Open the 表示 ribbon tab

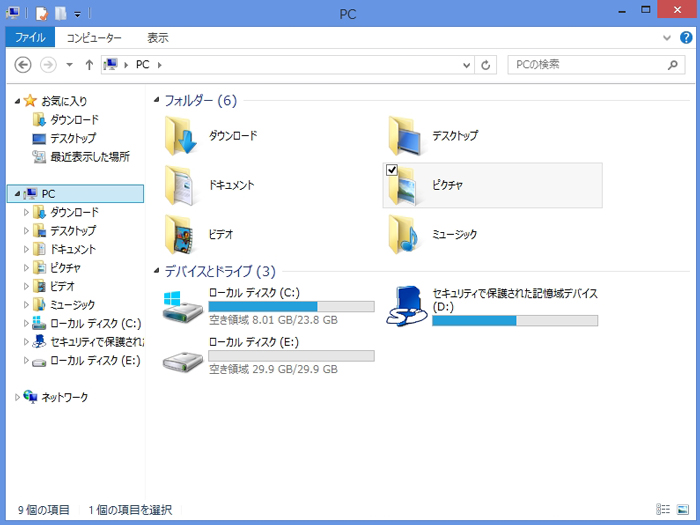click(158, 38)
